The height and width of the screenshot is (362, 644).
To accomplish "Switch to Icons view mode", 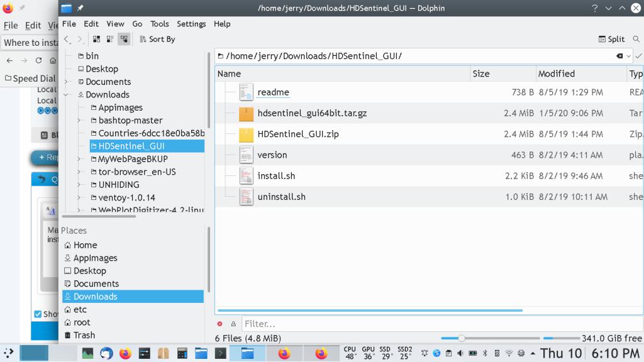I will 97,39.
